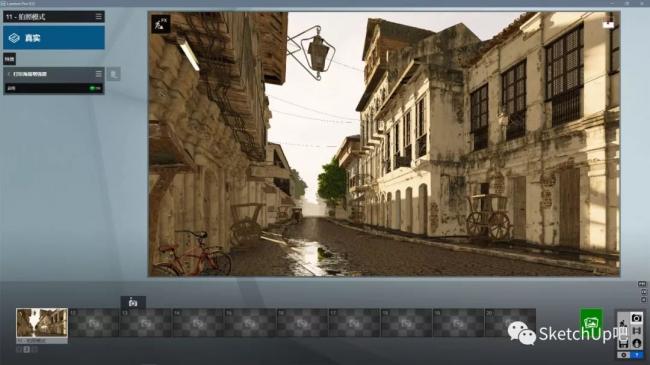Viewport: 650px width, 365px height.
Task: Open the 360 panorama mode icon
Action: click(636, 343)
